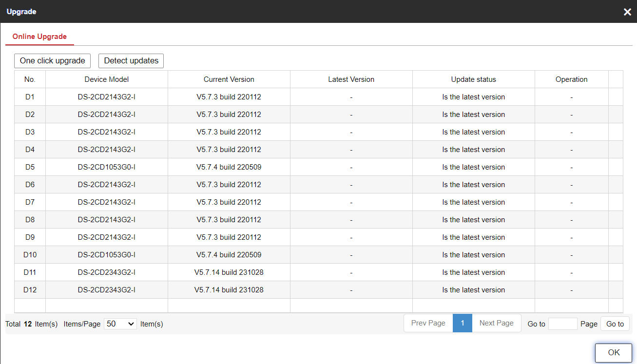Select page 1 in pagination
This screenshot has width=637, height=364.
coord(463,323)
